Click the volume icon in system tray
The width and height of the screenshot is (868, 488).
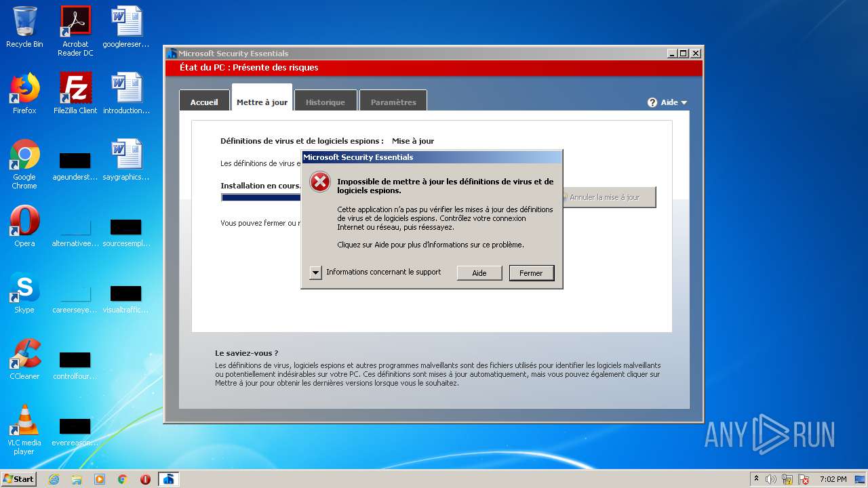click(x=771, y=479)
